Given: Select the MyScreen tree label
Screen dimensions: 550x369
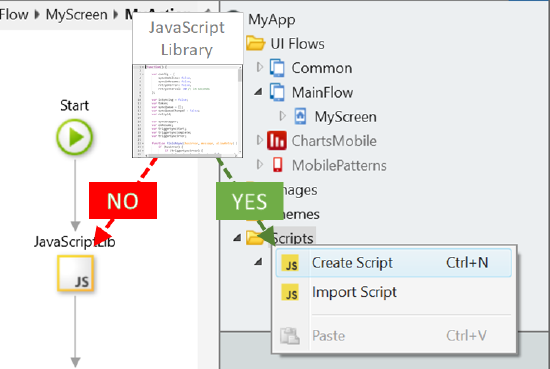Looking at the screenshot, I should click(346, 117).
